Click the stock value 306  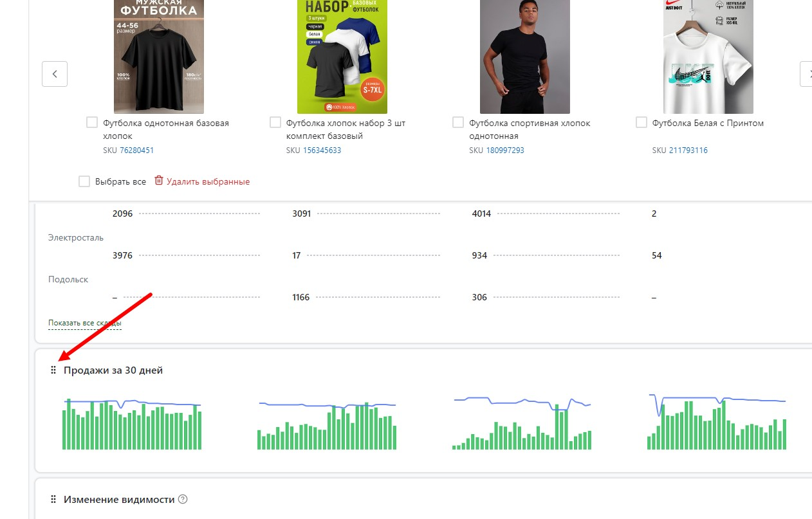(479, 297)
